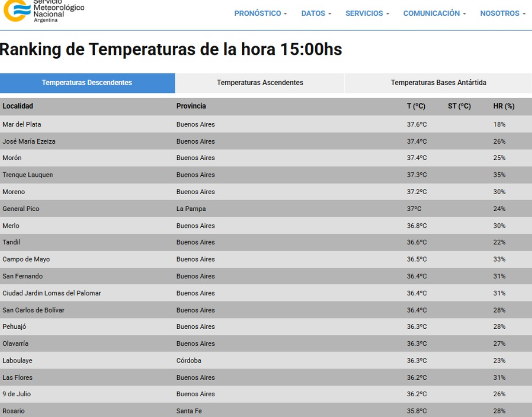Click the Localidad column header
Viewport: 532px width, 417px height.
(18, 106)
